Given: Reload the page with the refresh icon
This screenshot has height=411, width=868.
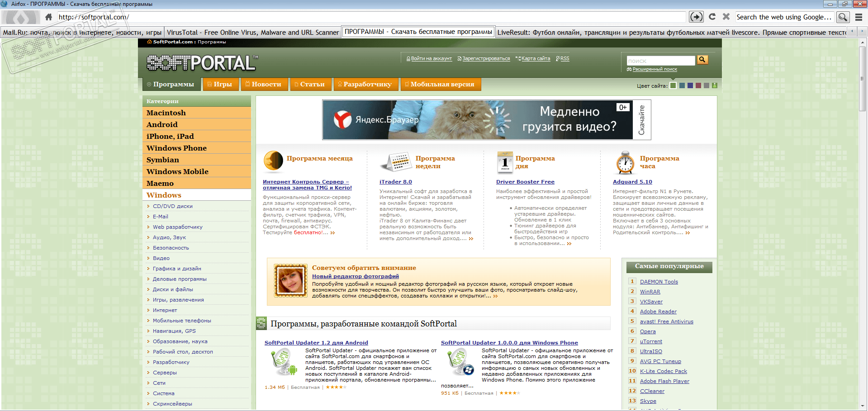Looking at the screenshot, I should tap(712, 17).
